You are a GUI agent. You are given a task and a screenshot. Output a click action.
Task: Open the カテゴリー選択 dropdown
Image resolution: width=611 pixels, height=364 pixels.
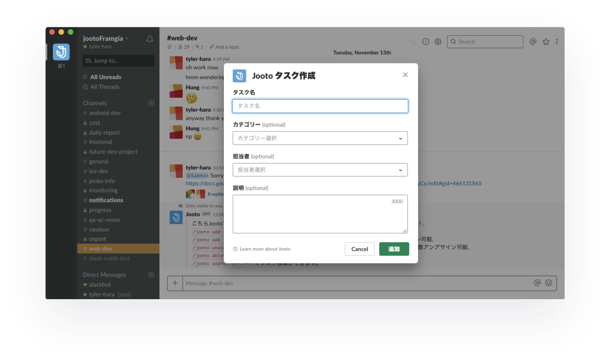pyautogui.click(x=320, y=138)
